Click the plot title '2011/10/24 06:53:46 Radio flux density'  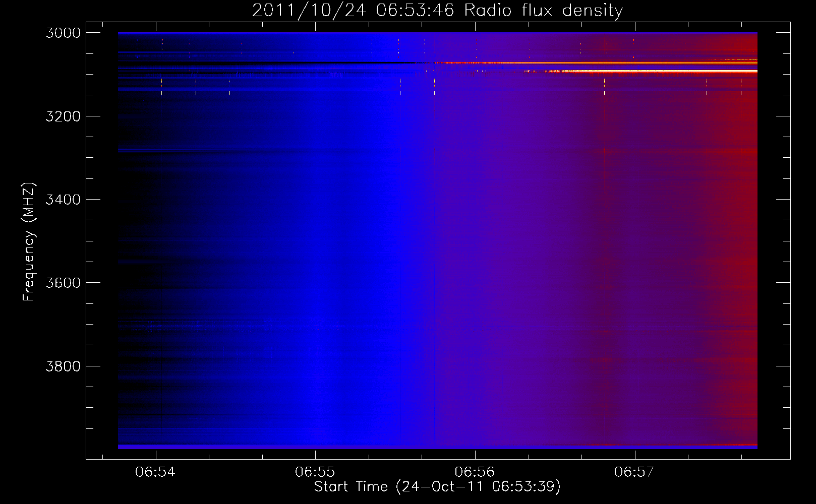(437, 10)
